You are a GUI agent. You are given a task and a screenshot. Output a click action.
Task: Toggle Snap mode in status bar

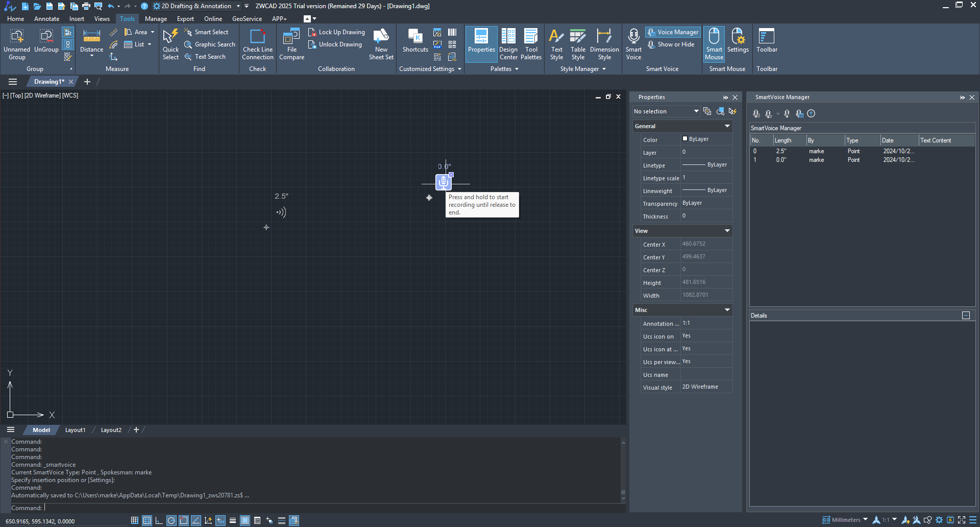click(135, 520)
